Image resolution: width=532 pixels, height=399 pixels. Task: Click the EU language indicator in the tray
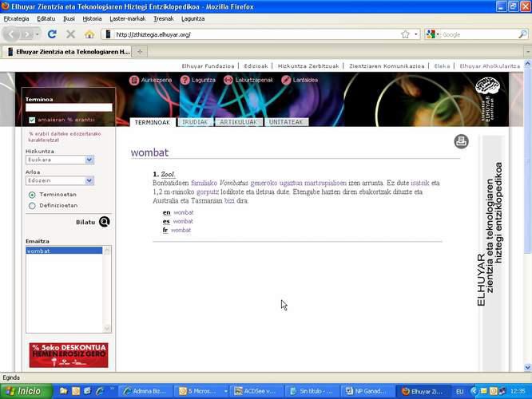460,392
